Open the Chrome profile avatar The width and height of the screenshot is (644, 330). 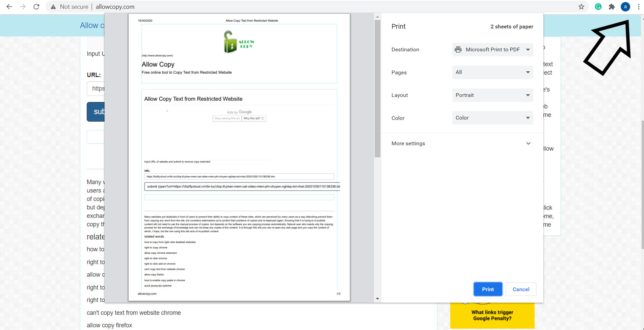625,7
